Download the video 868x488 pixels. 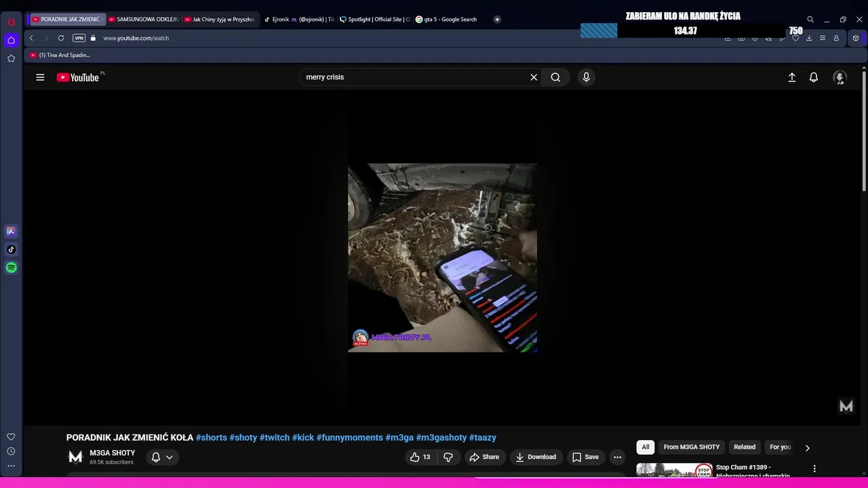point(536,457)
